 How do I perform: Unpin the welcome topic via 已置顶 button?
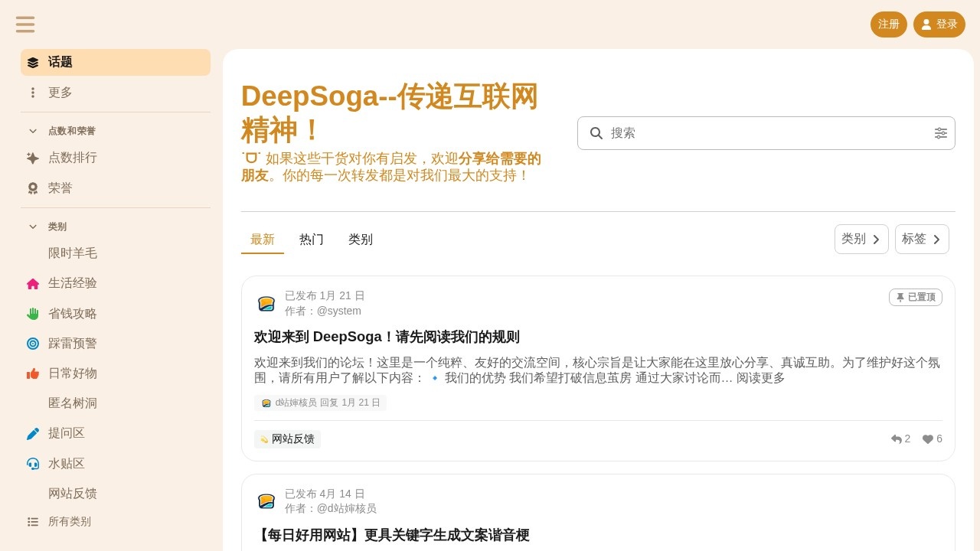916,297
